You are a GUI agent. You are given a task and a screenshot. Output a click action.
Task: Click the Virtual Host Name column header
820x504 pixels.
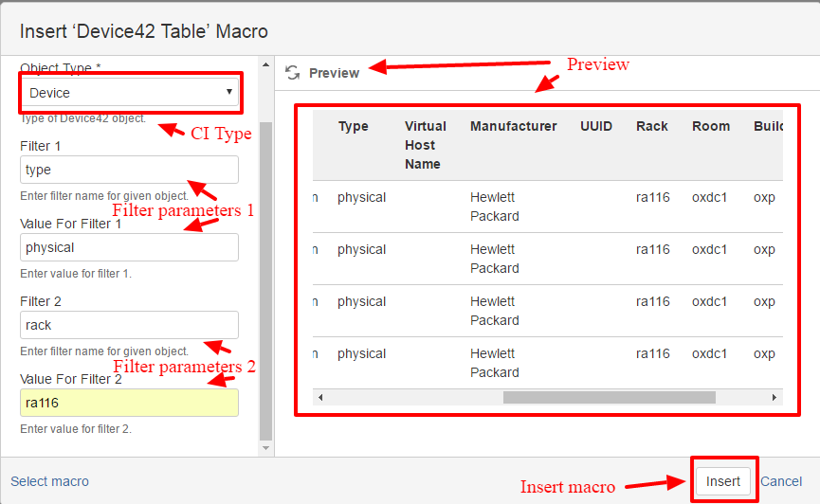pos(425,145)
